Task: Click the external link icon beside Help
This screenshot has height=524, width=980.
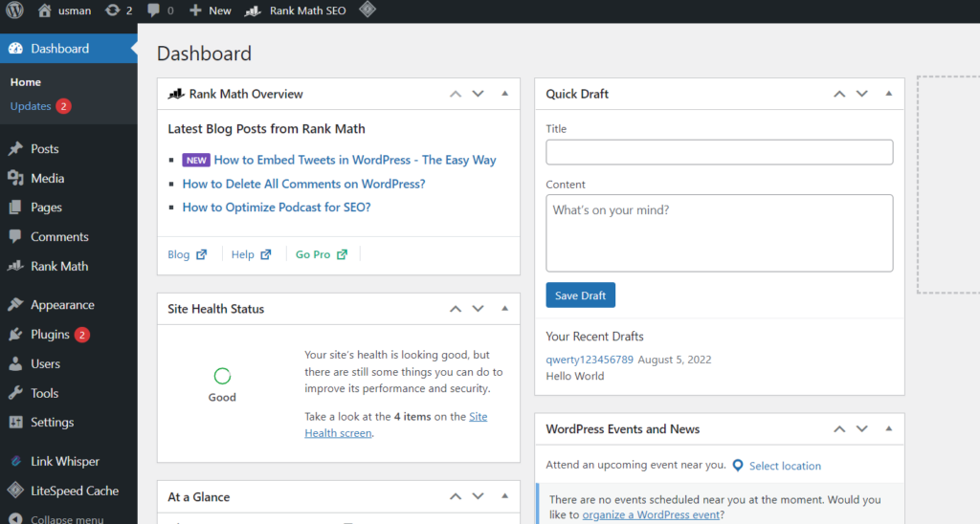Action: [266, 254]
